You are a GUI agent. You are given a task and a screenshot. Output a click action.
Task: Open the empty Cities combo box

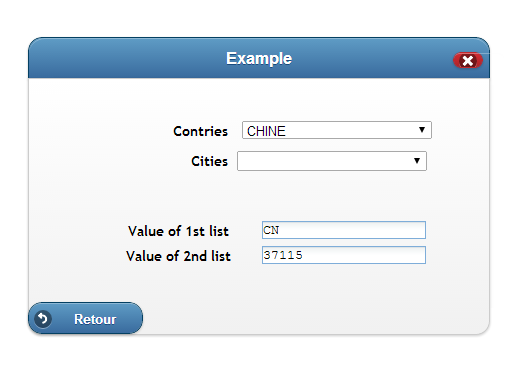point(332,161)
